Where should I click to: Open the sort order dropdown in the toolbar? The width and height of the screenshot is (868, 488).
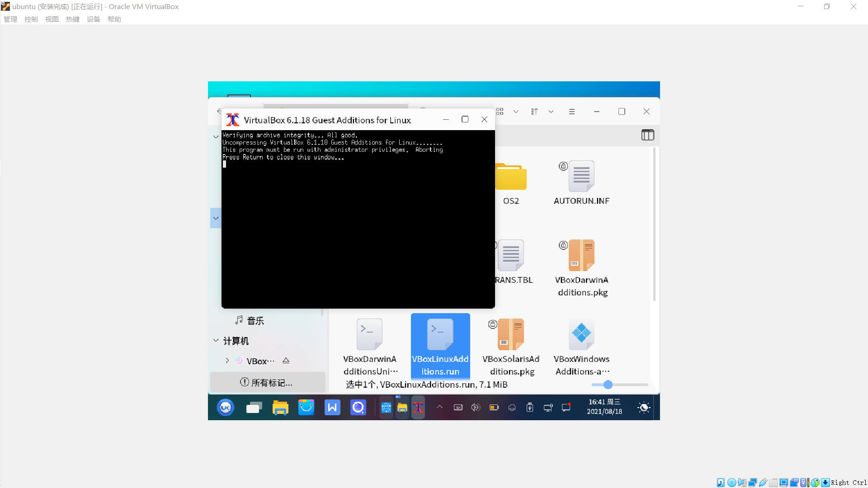pos(551,111)
